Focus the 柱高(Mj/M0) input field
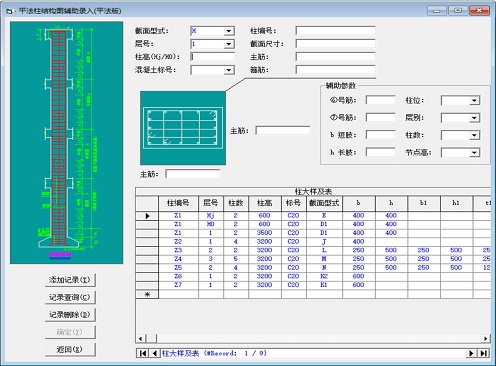This screenshot has width=496, height=366. tap(212, 57)
